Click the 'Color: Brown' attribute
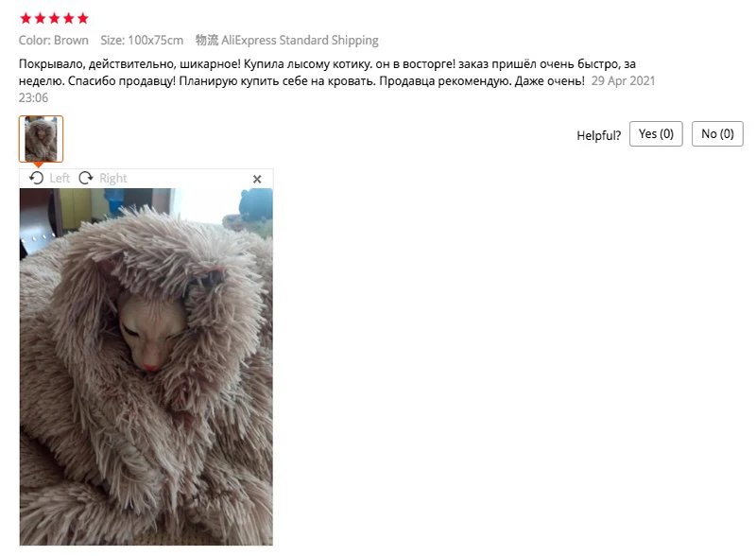This screenshot has width=756, height=556. (54, 40)
